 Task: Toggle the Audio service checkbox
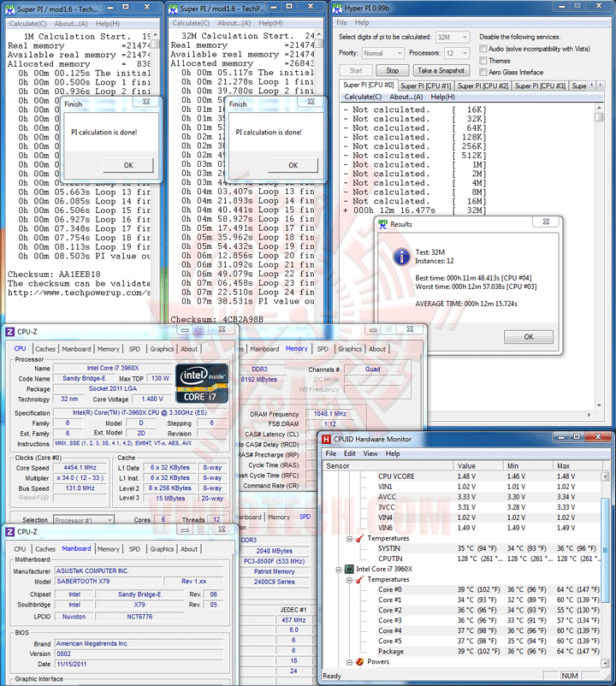pos(483,49)
